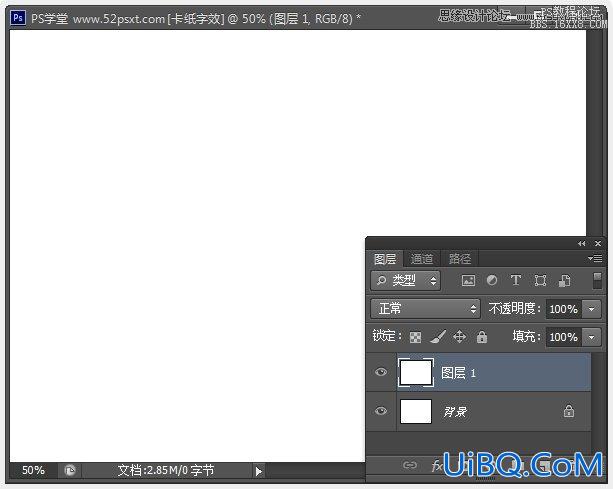This screenshot has height=489, width=613.
Task: Click the lock icon on 背景 layer
Action: coord(569,411)
